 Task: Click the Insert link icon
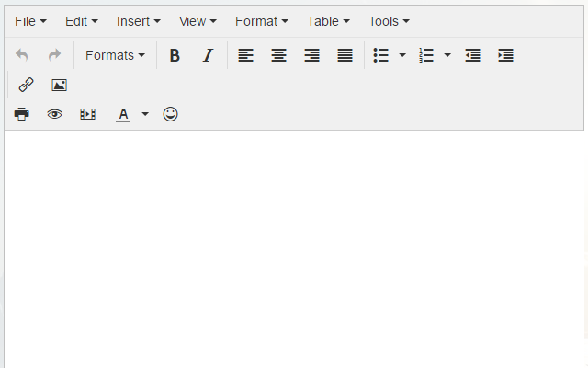click(x=26, y=85)
